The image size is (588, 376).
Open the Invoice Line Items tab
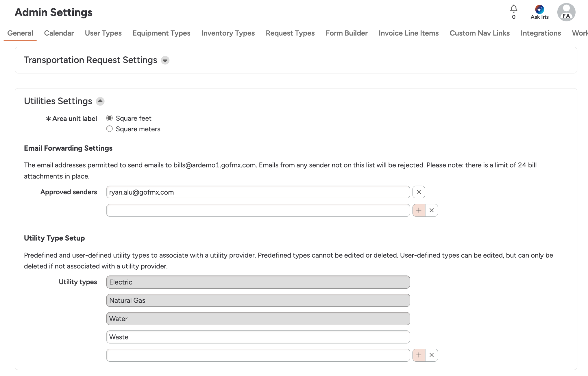[x=408, y=33]
